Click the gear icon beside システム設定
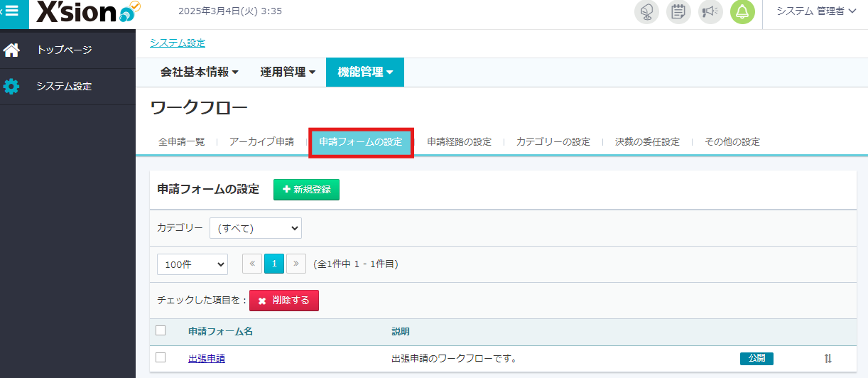Viewport: 868px width, 378px height. pos(11,87)
